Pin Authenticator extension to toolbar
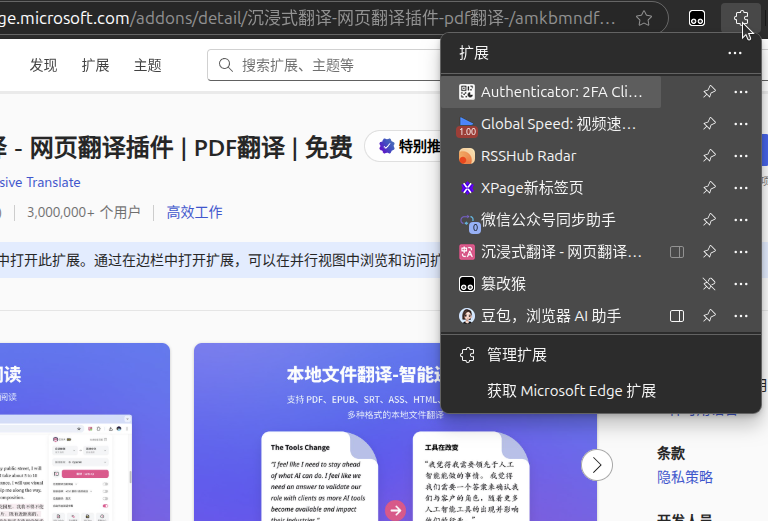The height and width of the screenshot is (521, 768). coord(709,92)
